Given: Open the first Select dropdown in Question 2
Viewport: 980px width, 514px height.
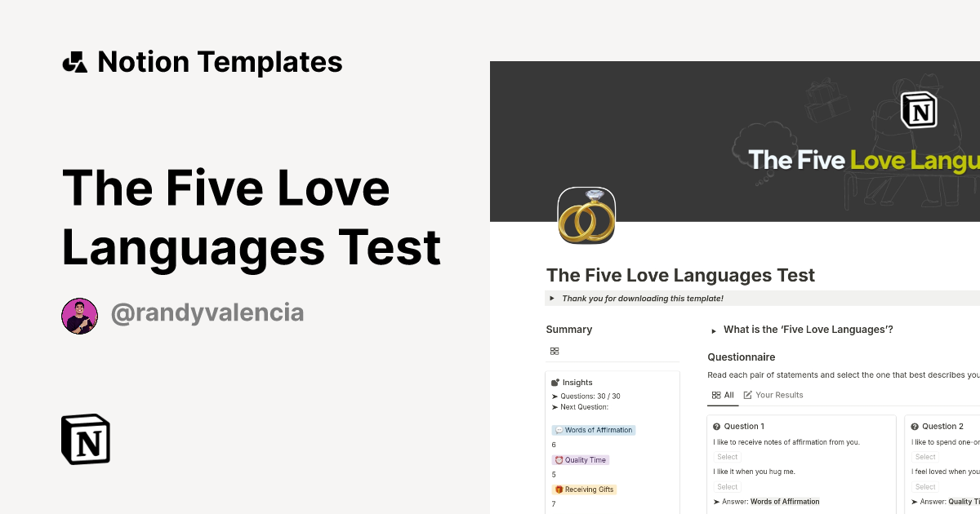Looking at the screenshot, I should pos(924,457).
